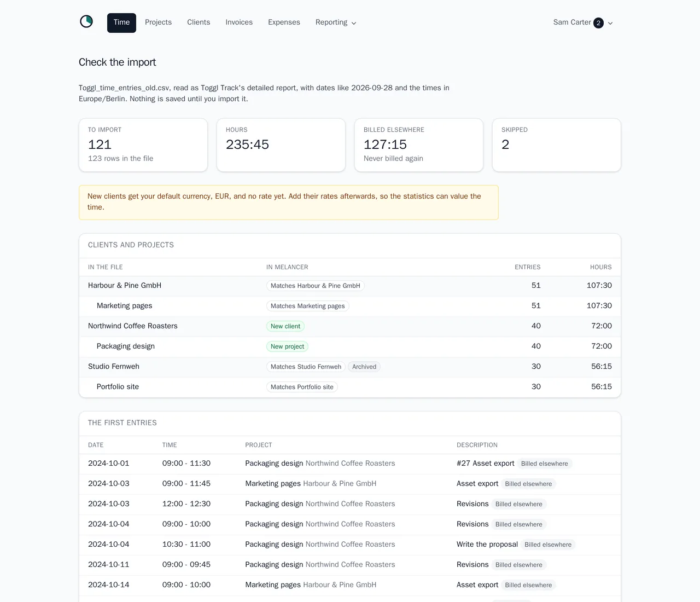
Task: Click the Skipped summary card
Action: click(557, 145)
